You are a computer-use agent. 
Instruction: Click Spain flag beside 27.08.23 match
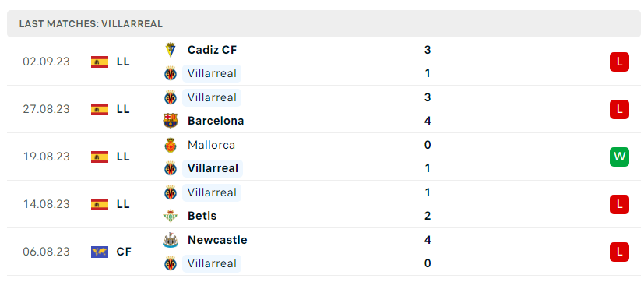coord(100,109)
